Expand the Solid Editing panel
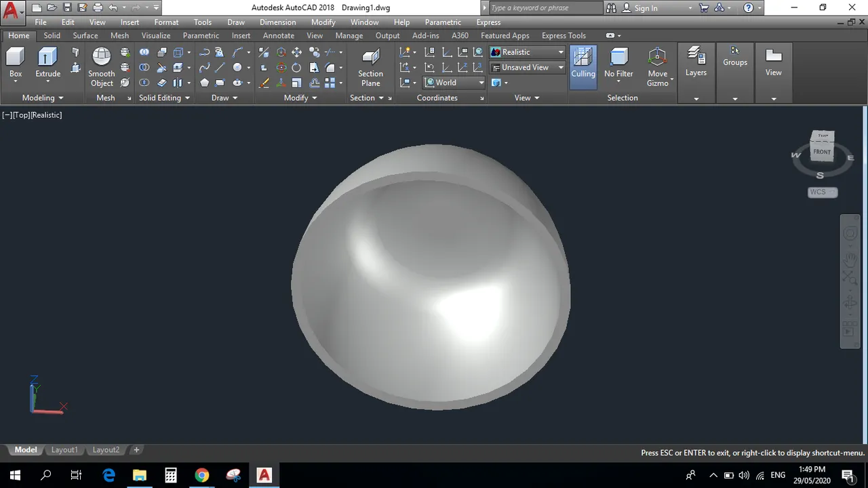Screen dimensions: 868x488 (x=165, y=98)
